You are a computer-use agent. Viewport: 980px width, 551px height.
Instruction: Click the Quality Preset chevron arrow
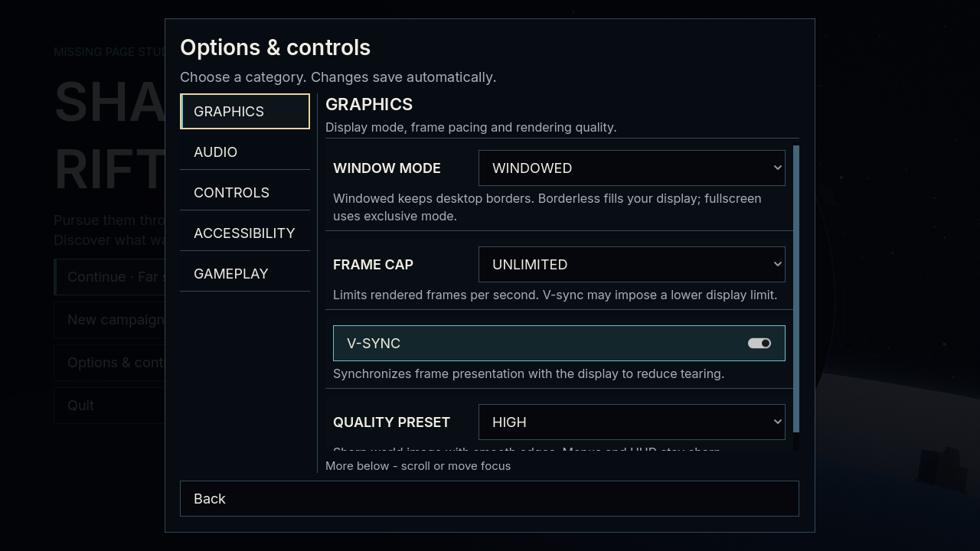(x=777, y=422)
